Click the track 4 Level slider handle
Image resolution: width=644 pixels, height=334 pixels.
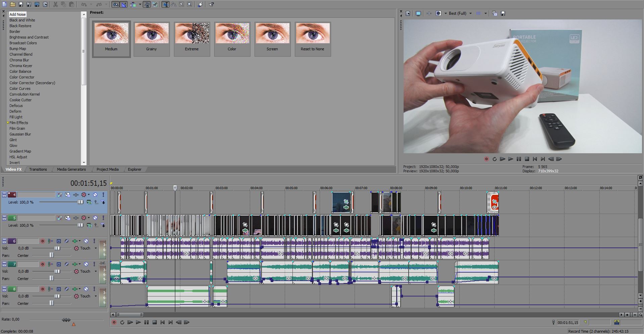pyautogui.click(x=80, y=202)
